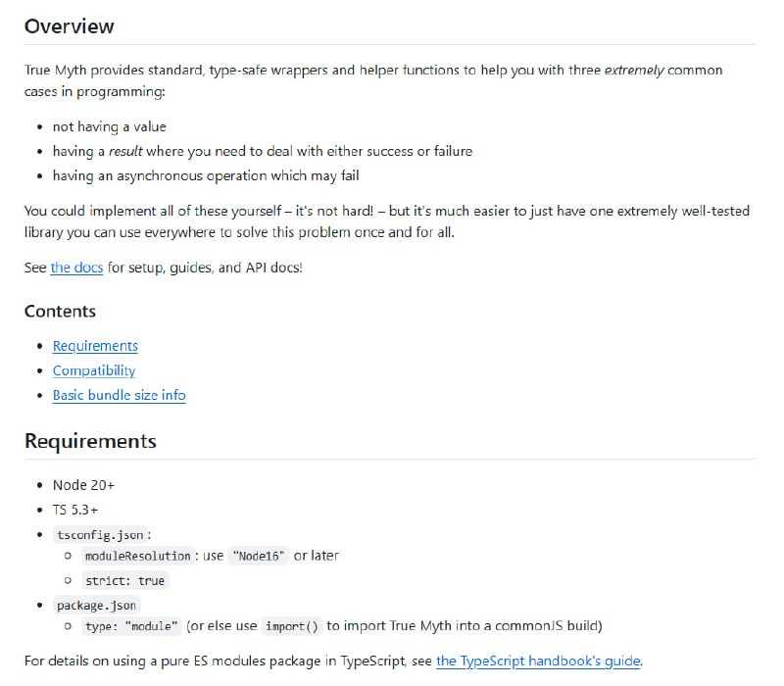The width and height of the screenshot is (784, 686).
Task: Visit the TypeScript handbook's guide link
Action: pos(539,661)
